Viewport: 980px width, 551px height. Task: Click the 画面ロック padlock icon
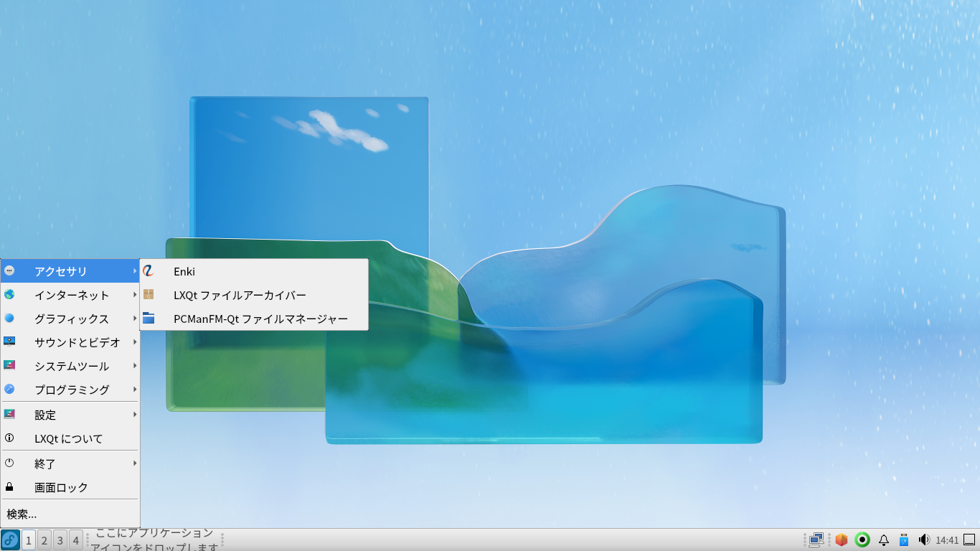(9, 486)
